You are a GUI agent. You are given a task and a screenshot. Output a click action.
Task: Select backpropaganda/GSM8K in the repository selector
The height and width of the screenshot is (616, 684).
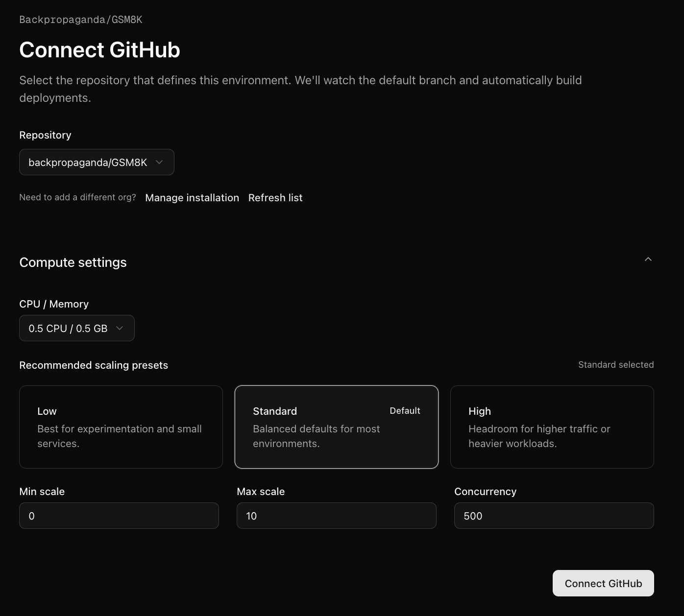[97, 162]
